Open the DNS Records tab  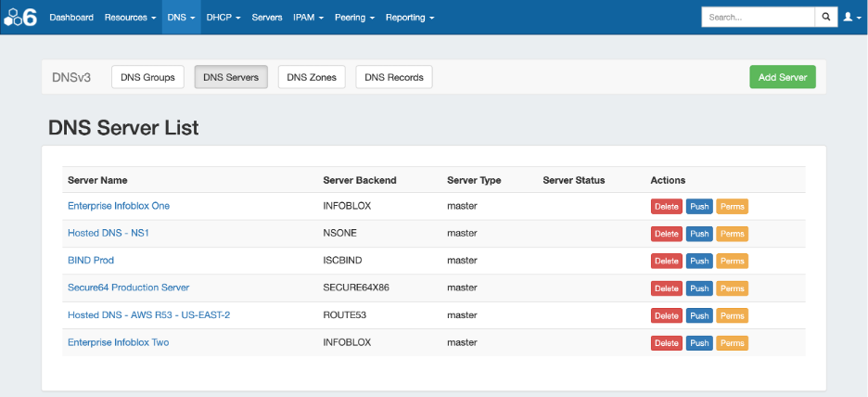click(393, 78)
